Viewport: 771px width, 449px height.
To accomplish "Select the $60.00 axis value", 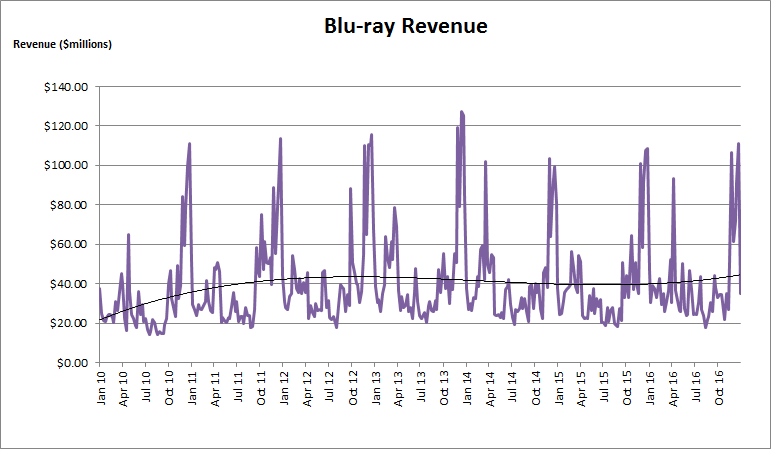I will [x=68, y=244].
